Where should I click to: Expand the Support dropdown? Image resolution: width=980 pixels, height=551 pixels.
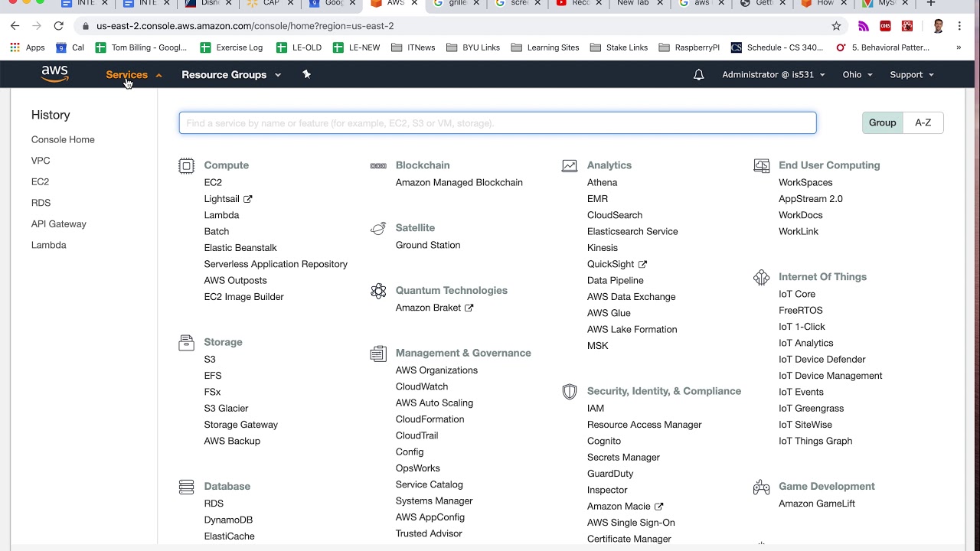[x=912, y=74]
